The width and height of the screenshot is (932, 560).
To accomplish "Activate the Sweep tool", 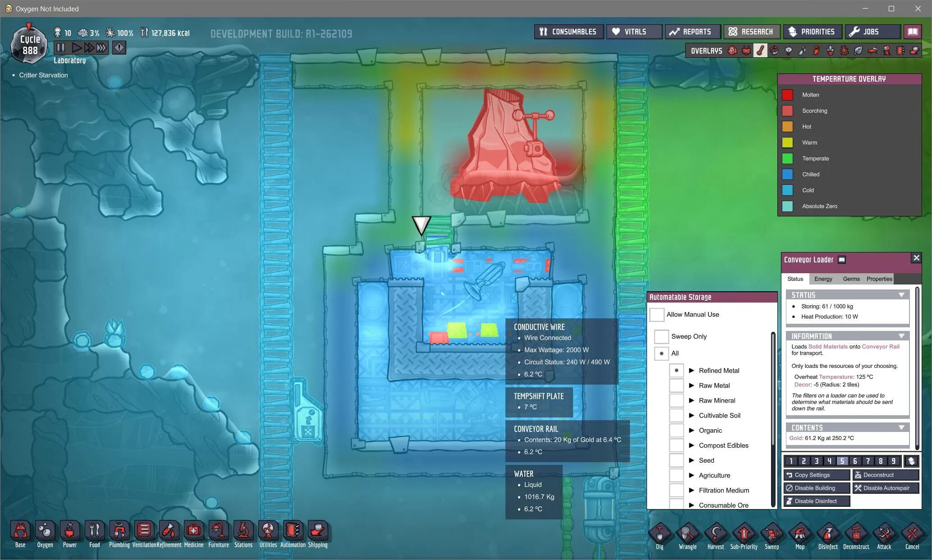I will (772, 534).
